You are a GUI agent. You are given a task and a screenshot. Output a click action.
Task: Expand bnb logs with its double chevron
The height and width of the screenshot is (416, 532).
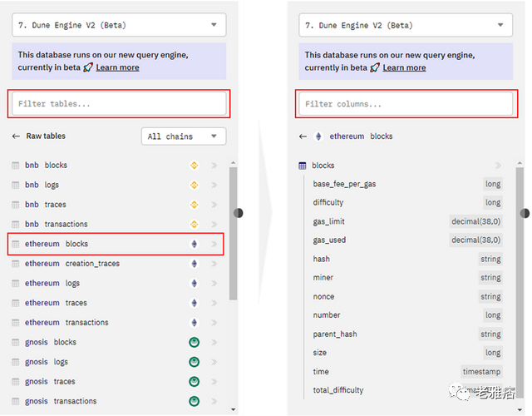[x=214, y=185]
